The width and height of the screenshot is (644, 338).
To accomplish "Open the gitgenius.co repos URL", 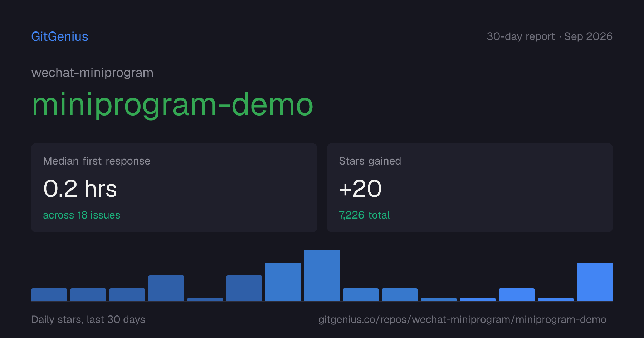I will [x=462, y=319].
